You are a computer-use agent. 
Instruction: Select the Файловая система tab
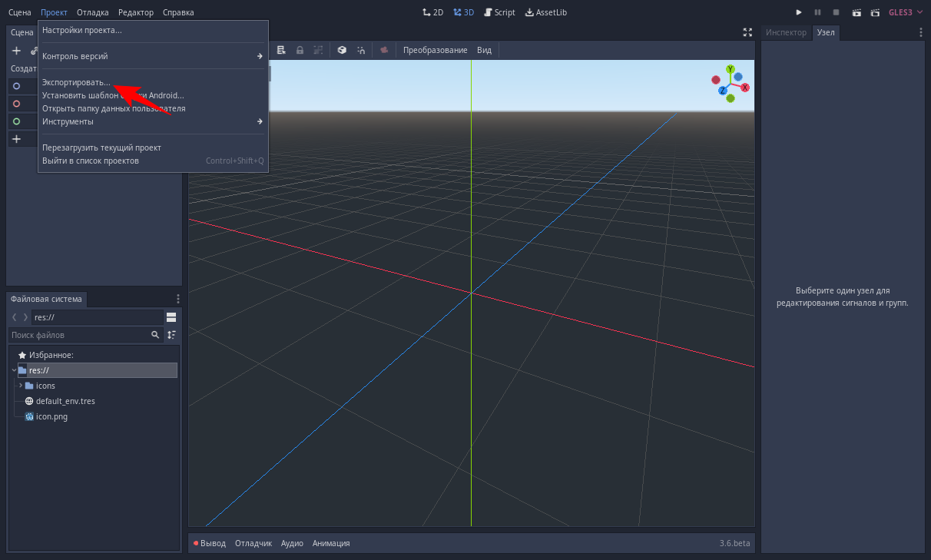(x=46, y=299)
